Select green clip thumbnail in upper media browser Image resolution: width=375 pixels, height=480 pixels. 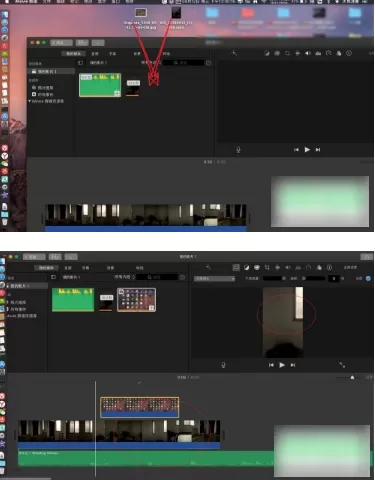point(100,85)
